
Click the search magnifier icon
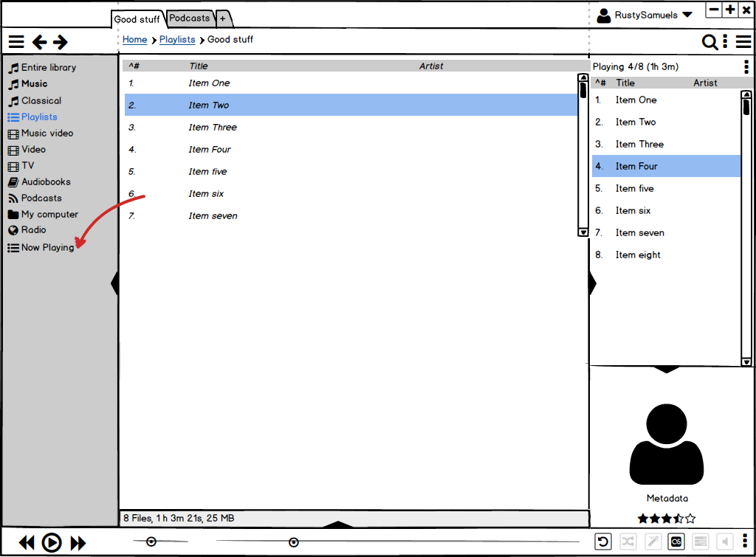pyautogui.click(x=709, y=42)
